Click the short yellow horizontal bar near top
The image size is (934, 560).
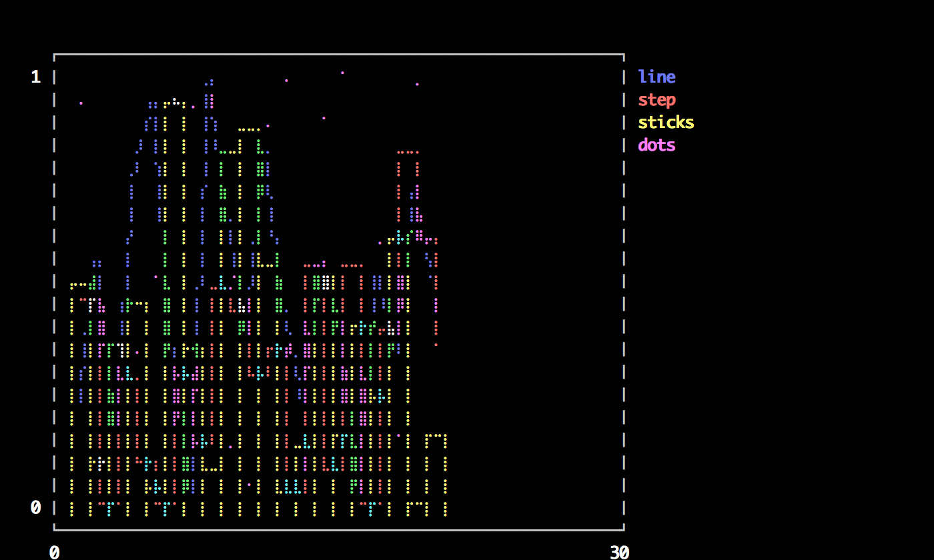pos(249,129)
